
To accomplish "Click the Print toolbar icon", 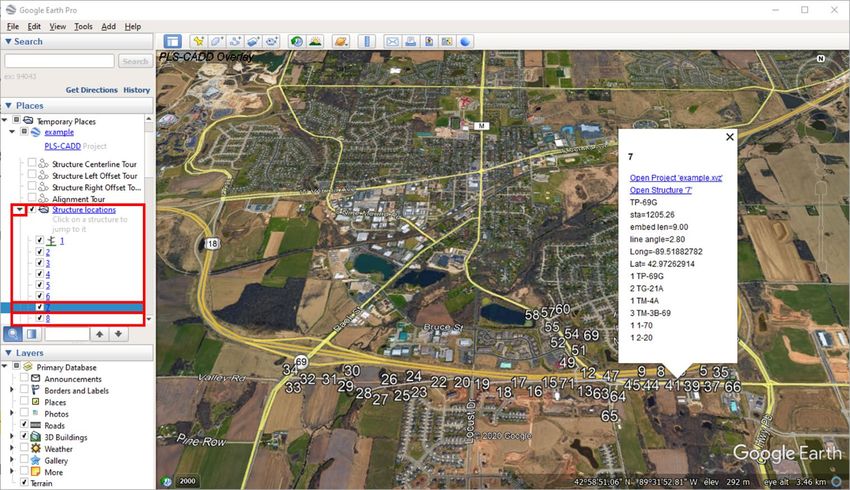I will point(411,41).
